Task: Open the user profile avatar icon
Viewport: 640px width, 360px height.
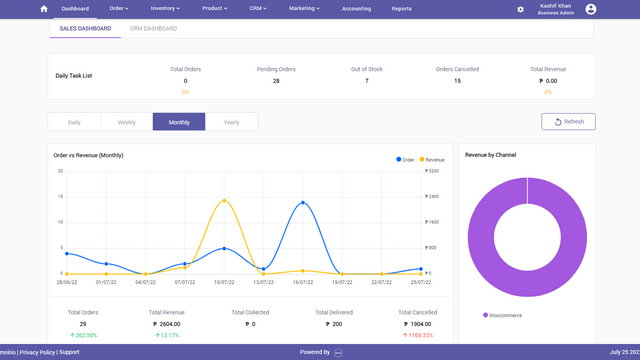Action: tap(591, 9)
